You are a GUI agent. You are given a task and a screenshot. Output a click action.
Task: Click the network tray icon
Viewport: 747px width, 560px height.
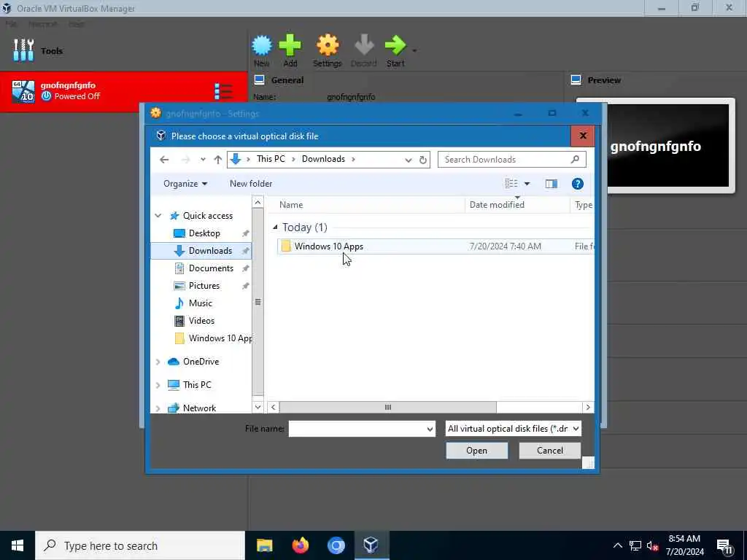(x=635, y=545)
